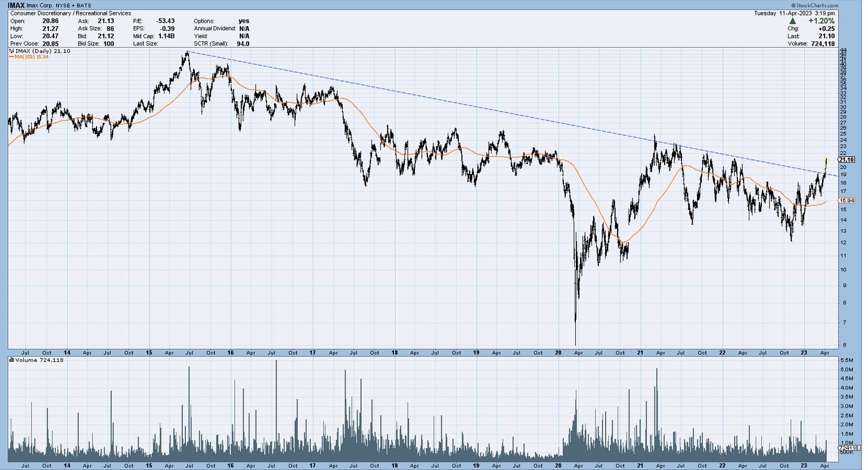This screenshot has height=470, width=868.
Task: Click the 'Annual Dividend:' label
Action: pos(213,29)
